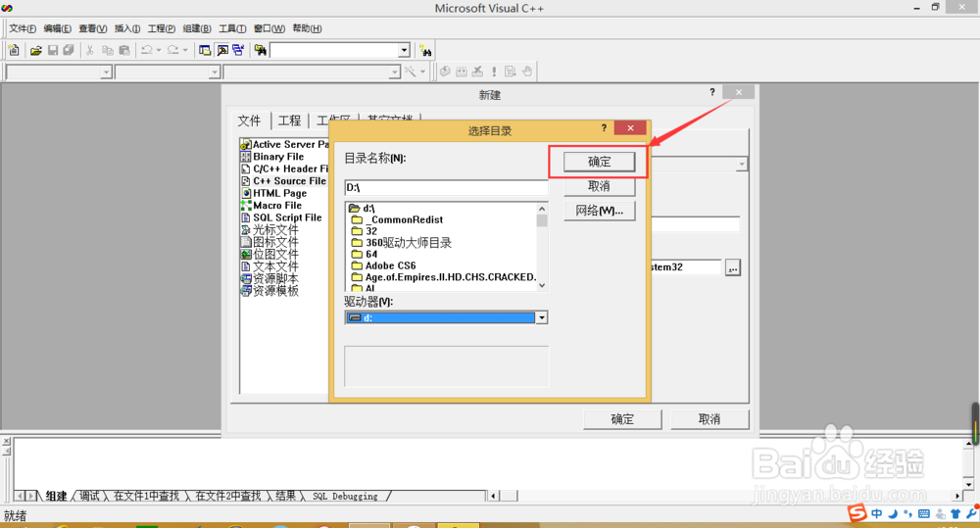Click the Redo arrow icon

[x=173, y=50]
